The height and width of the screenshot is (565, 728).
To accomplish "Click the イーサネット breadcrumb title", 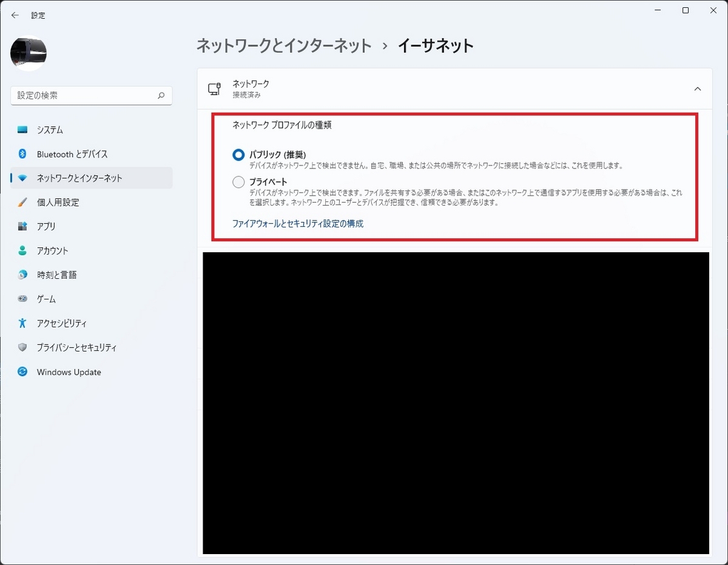I will click(436, 45).
